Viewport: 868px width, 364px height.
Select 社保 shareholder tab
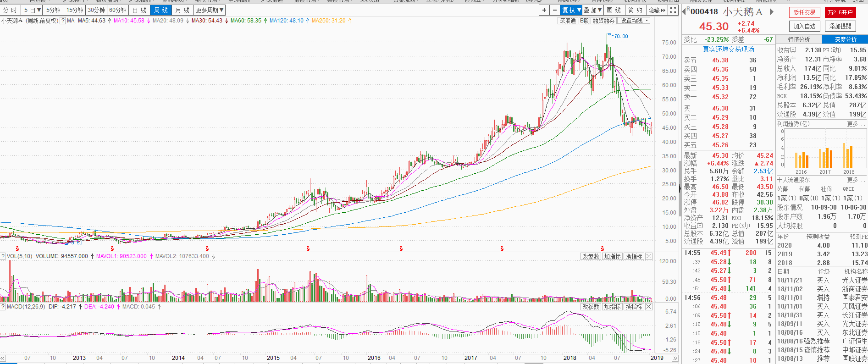coord(826,189)
